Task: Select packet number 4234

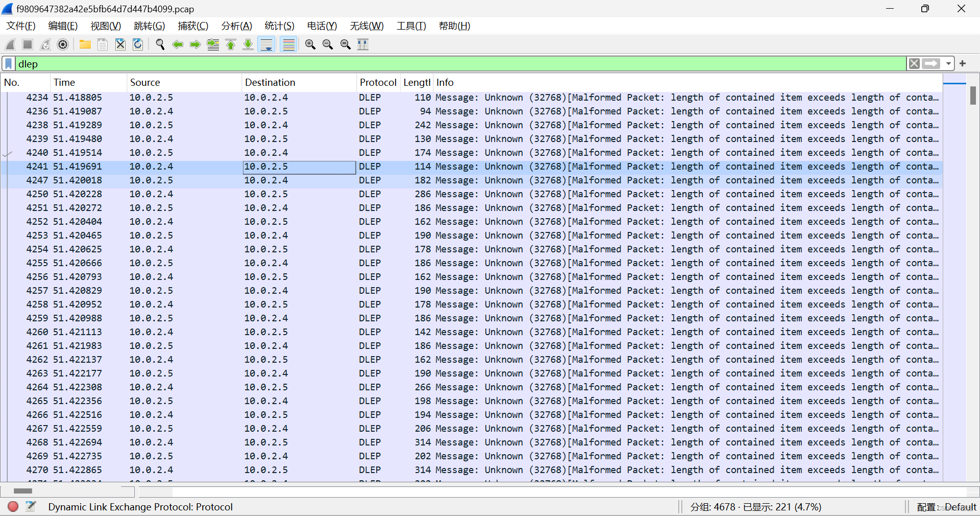Action: point(471,97)
